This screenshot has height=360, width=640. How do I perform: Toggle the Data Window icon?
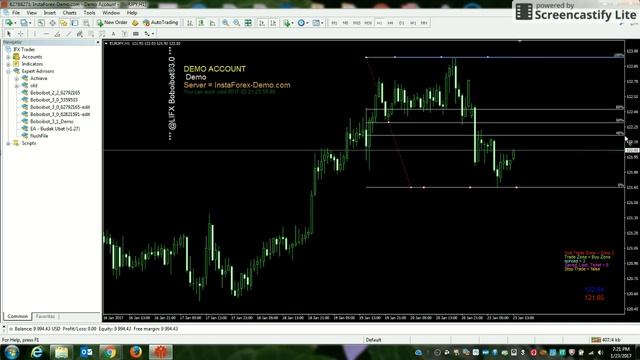(x=53, y=23)
